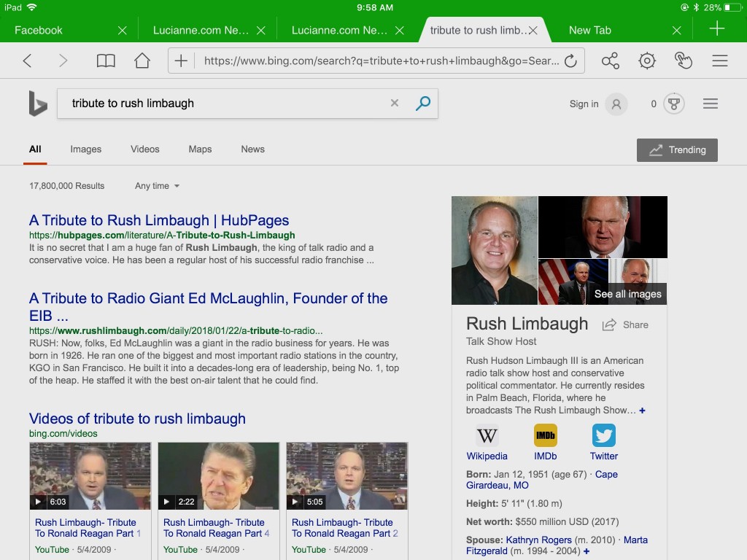Open the Ed McLaughlin tribute result
Image resolution: width=747 pixels, height=560 pixels.
coord(208,307)
